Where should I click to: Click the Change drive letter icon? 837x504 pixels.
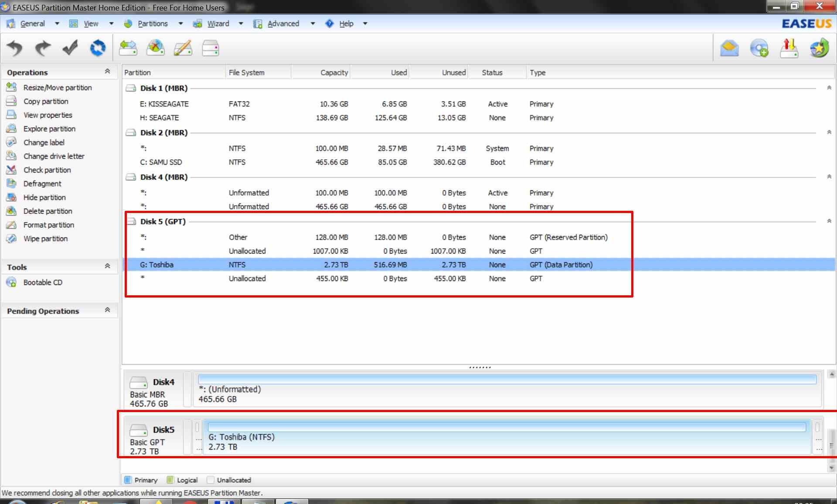(11, 156)
